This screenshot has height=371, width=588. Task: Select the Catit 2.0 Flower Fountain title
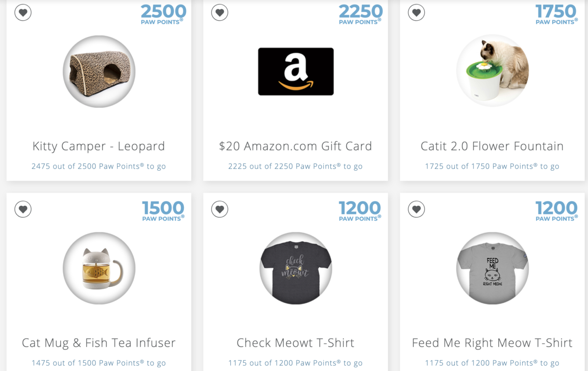492,146
